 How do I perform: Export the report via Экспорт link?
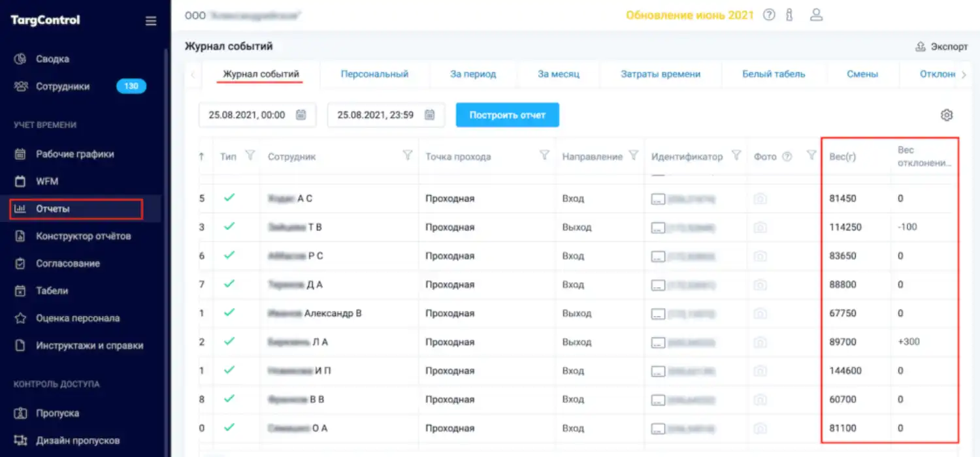(941, 46)
